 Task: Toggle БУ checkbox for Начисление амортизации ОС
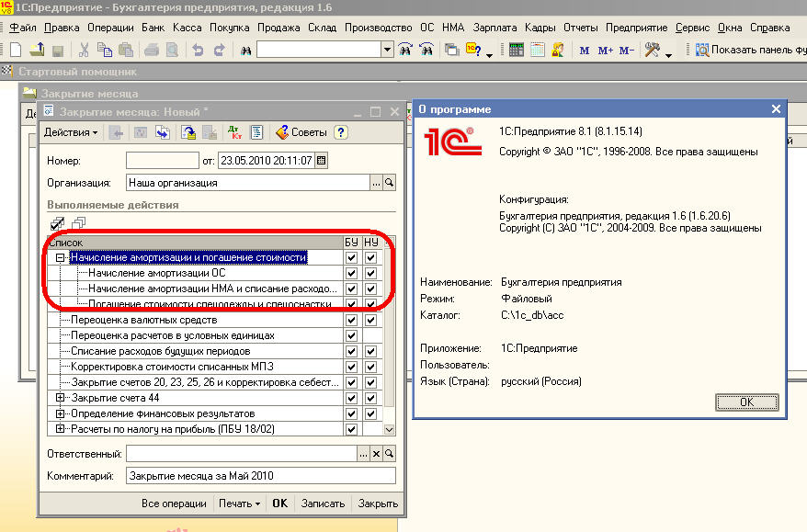[x=352, y=274]
